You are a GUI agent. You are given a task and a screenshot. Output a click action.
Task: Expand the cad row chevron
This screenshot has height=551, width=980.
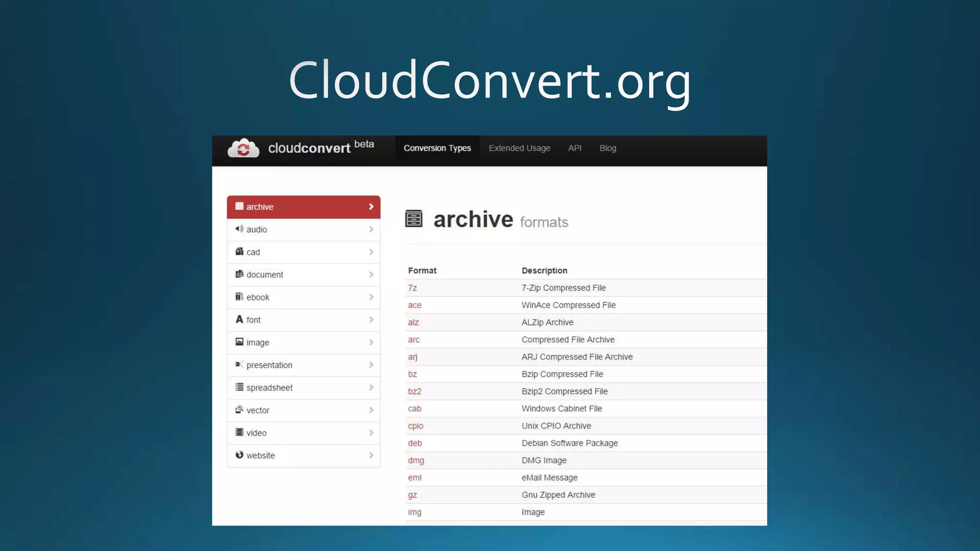371,252
